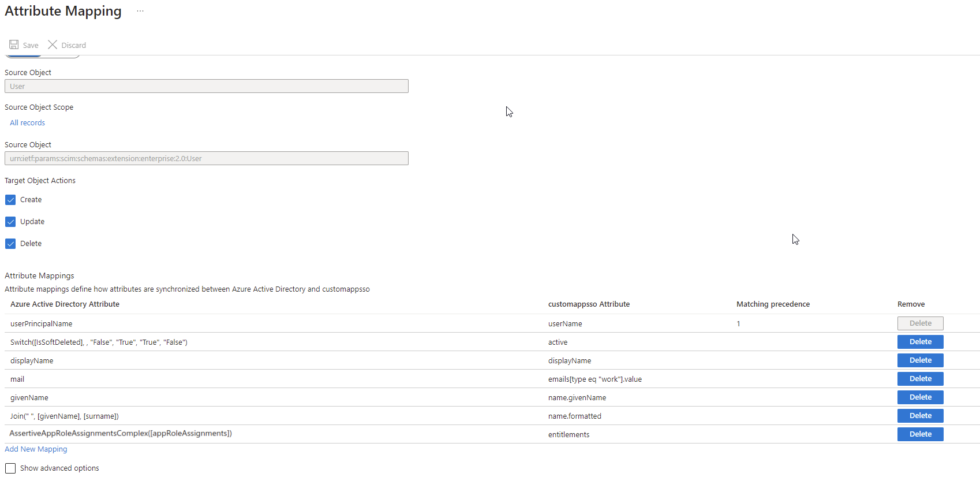Remove the mail to emails mapping
The image size is (980, 488).
pos(920,379)
